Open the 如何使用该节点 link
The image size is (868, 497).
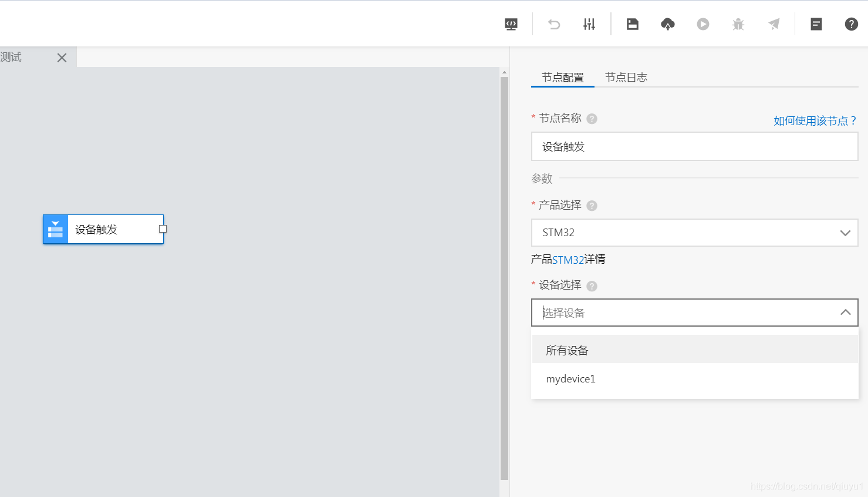tap(815, 120)
